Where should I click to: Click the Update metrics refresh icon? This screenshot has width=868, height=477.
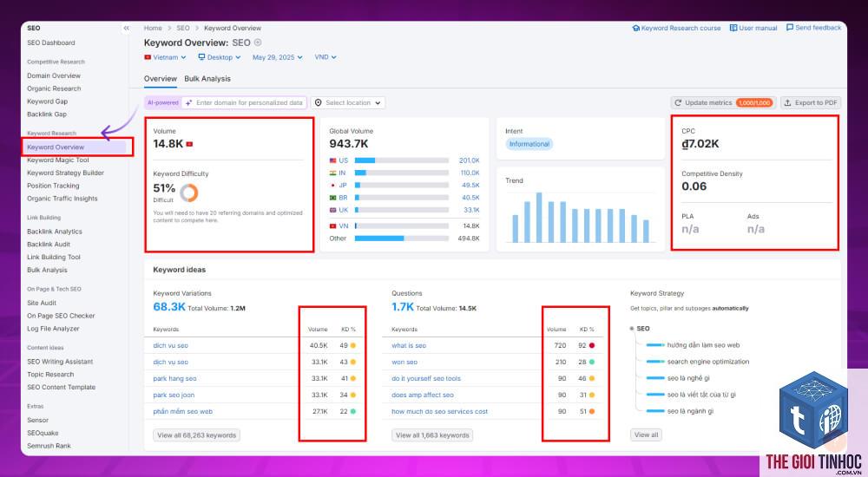(x=678, y=103)
